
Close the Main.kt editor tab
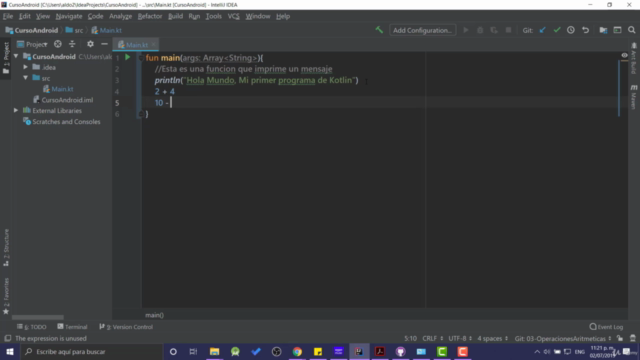153,44
